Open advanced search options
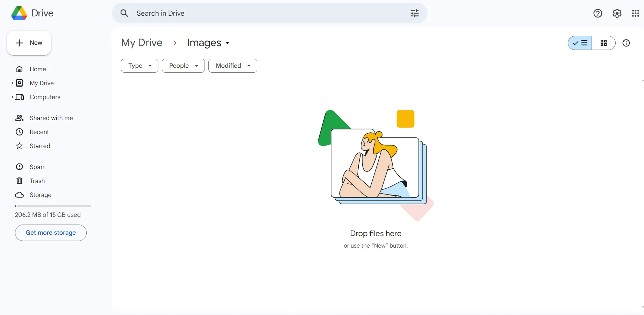This screenshot has height=315, width=644. click(x=414, y=13)
